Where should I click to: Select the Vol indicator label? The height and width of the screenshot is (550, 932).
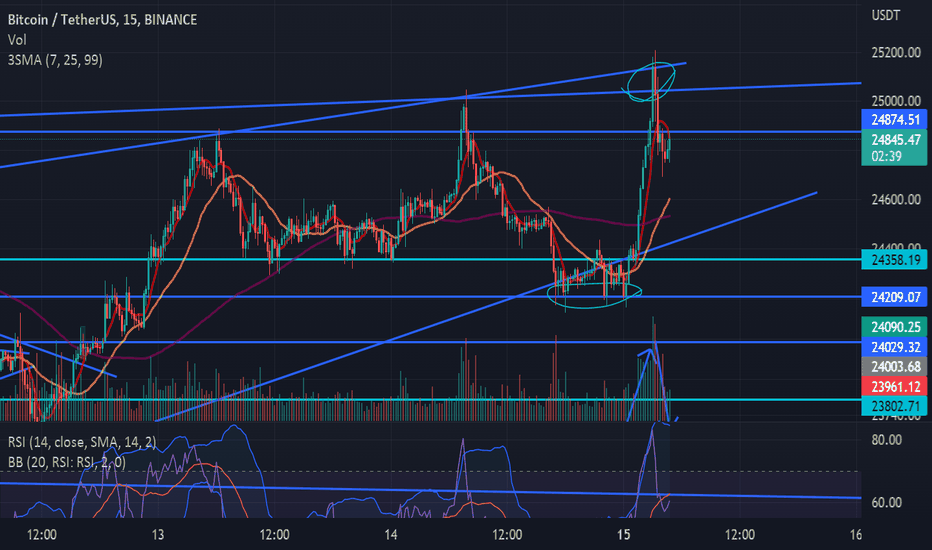pos(17,40)
